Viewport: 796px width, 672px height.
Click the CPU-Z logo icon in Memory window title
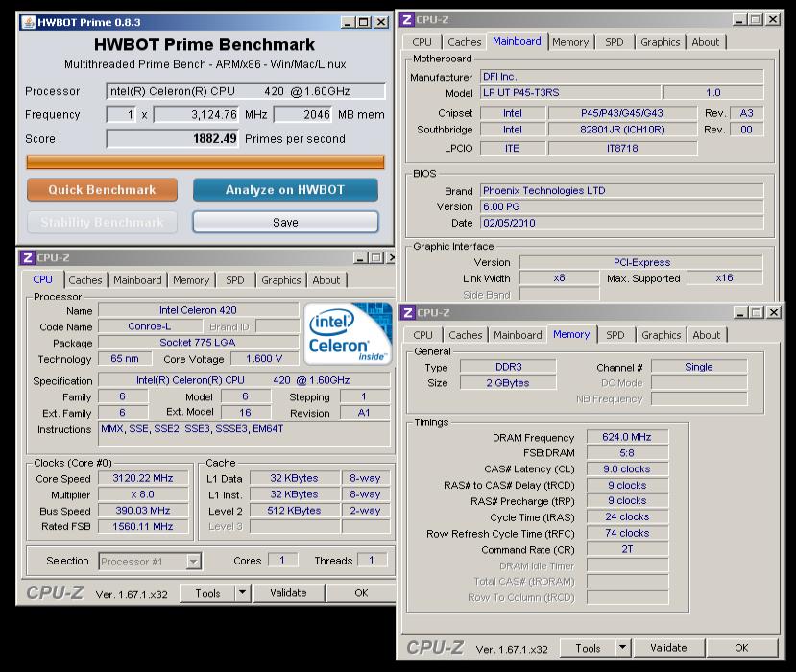click(407, 313)
